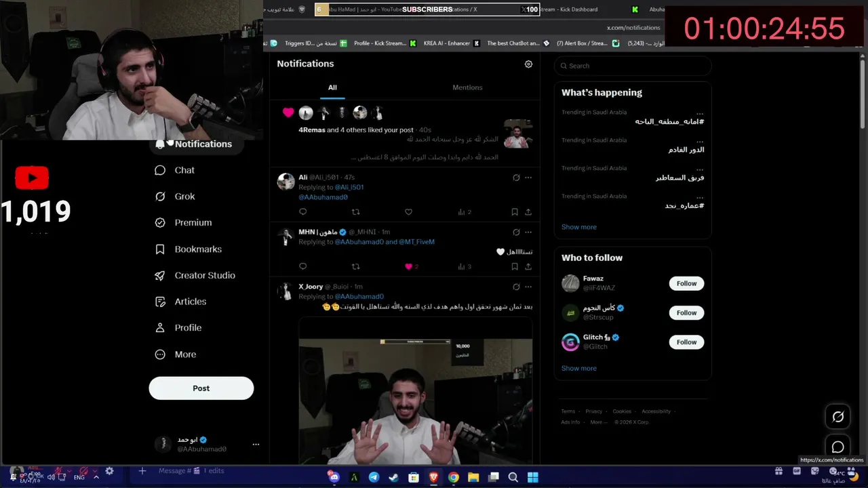Open Steam from the taskbar
This screenshot has width=868, height=488.
[393, 477]
